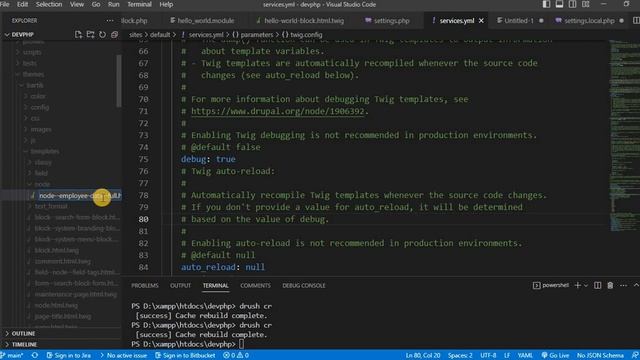Open the Terminal menu
Screen dimensions: 640x360
point(139,4)
